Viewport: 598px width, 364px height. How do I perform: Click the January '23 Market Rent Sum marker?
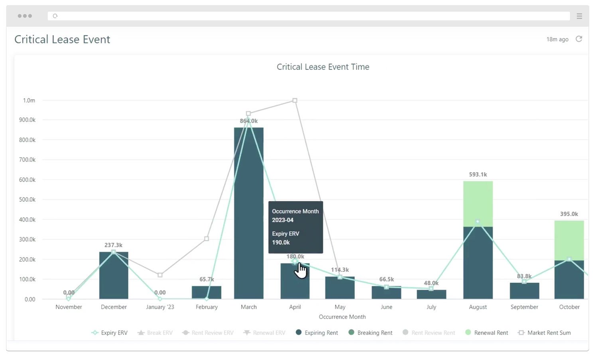(160, 275)
